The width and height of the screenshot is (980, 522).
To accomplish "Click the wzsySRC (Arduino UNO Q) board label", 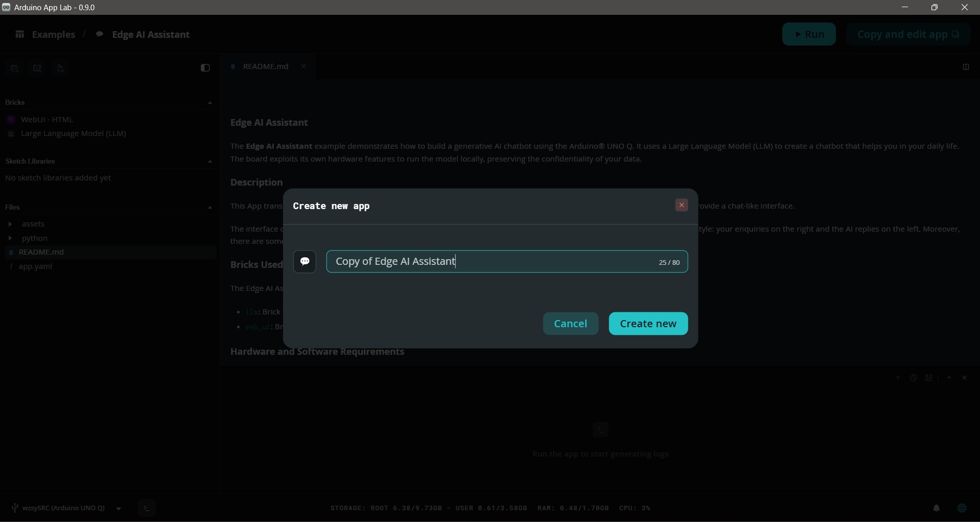I will [x=63, y=508].
